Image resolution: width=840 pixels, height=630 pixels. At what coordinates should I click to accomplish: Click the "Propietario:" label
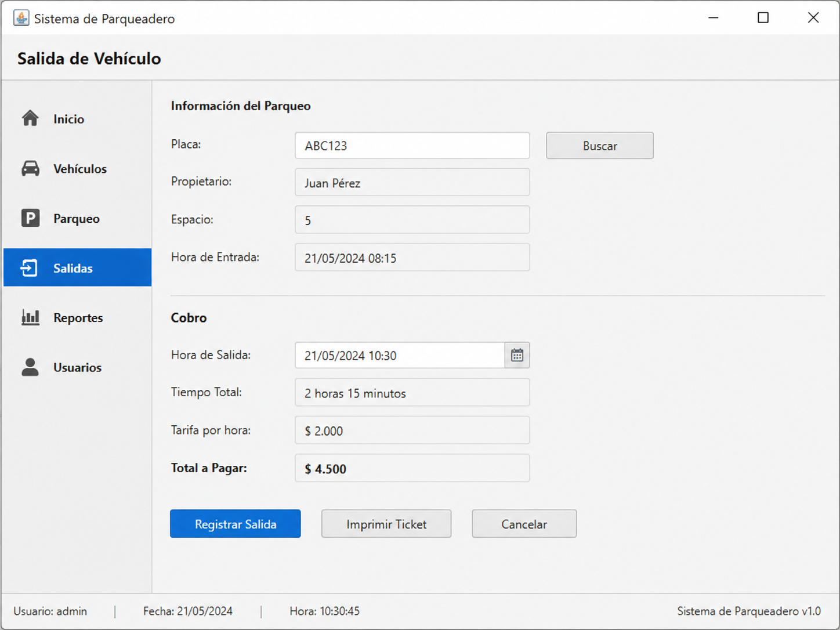point(201,182)
